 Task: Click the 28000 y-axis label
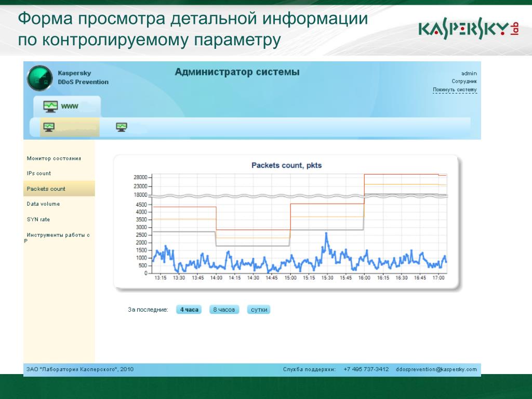click(x=140, y=178)
